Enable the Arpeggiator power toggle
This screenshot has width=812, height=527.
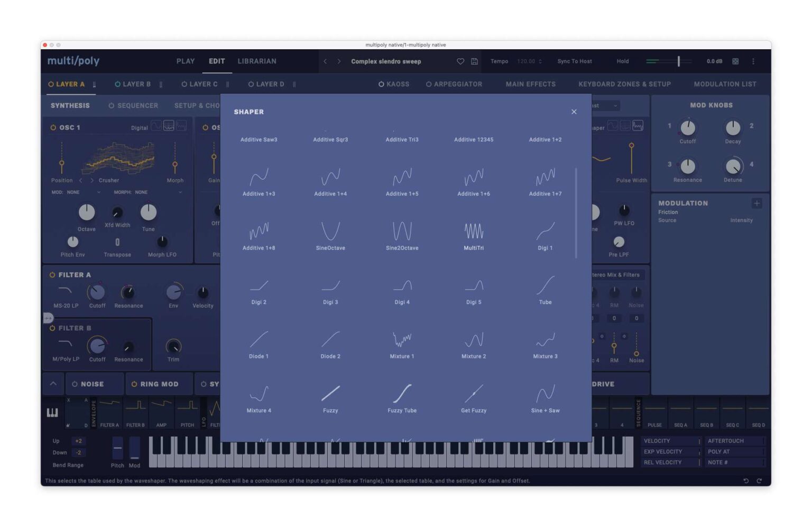429,84
